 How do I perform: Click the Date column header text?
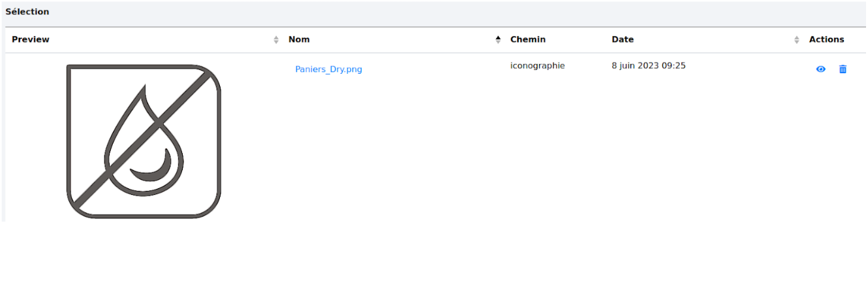coord(623,39)
